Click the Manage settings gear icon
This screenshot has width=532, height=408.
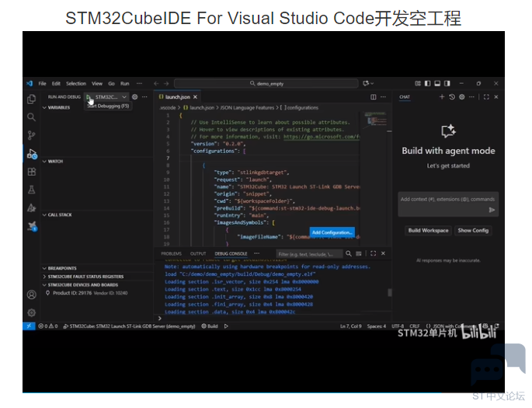click(31, 312)
